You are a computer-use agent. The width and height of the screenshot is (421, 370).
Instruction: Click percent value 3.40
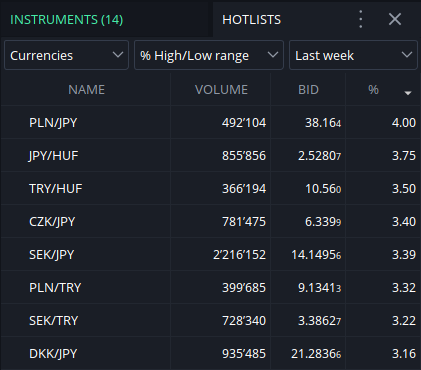tap(404, 222)
